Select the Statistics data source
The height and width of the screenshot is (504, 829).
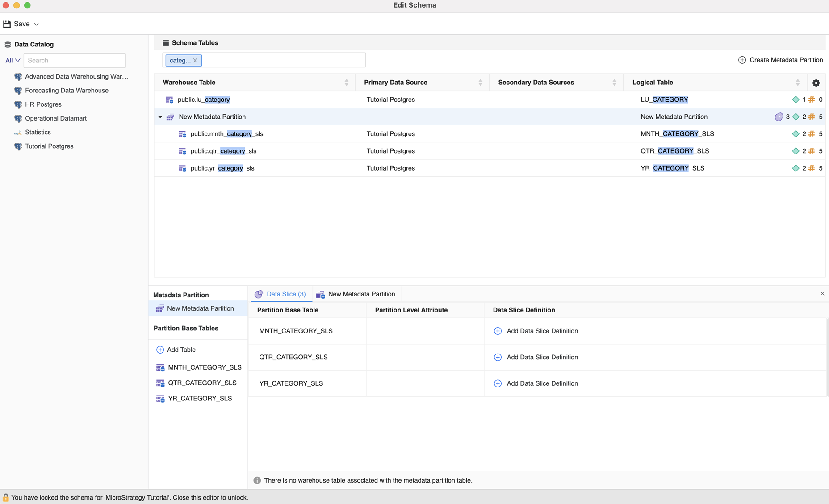coord(38,132)
